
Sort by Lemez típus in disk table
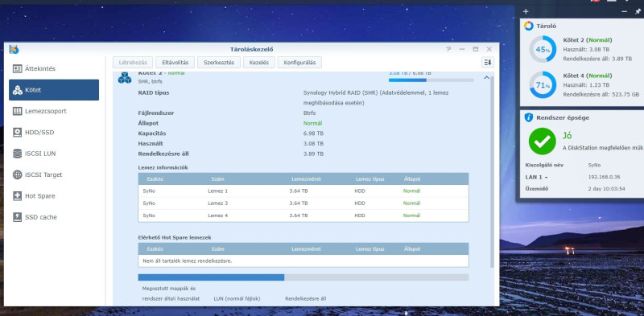tap(370, 179)
